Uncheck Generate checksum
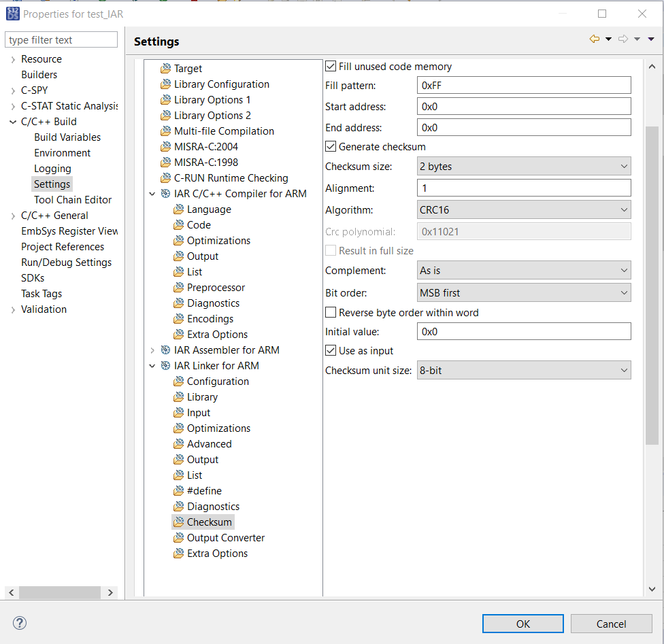The width and height of the screenshot is (664, 644). 331,146
